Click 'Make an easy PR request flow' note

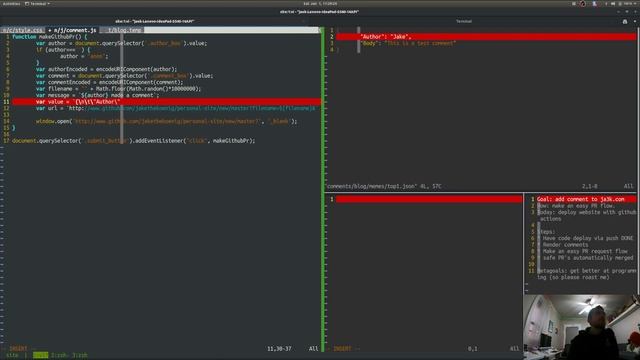pyautogui.click(x=585, y=251)
